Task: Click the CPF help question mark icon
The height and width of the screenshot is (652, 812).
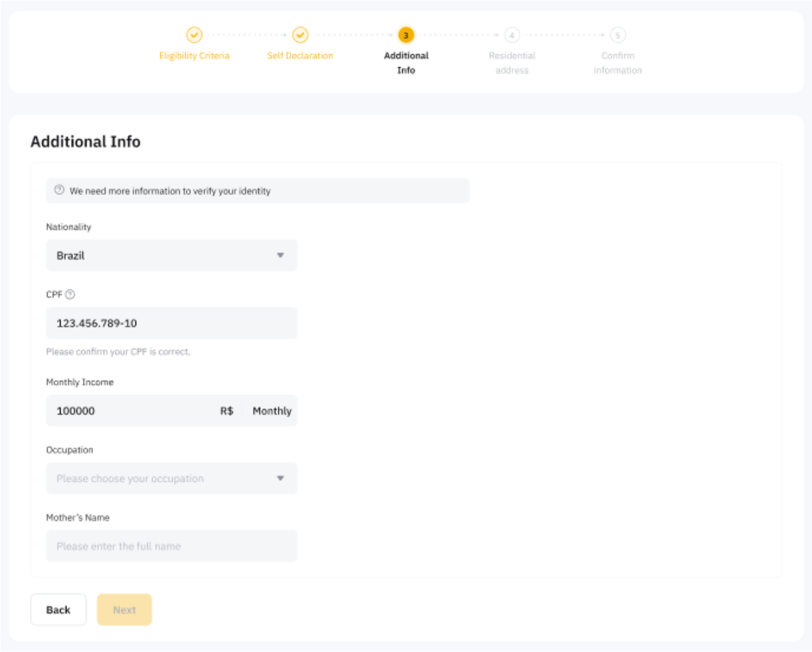Action: [70, 295]
